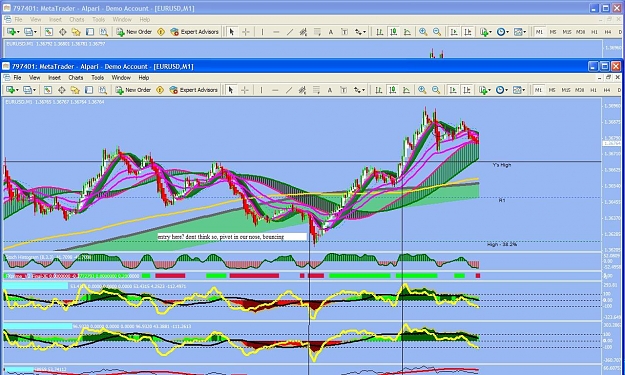The width and height of the screenshot is (625, 375).
Task: Click templates icon in front window toolbar
Action: [517, 90]
